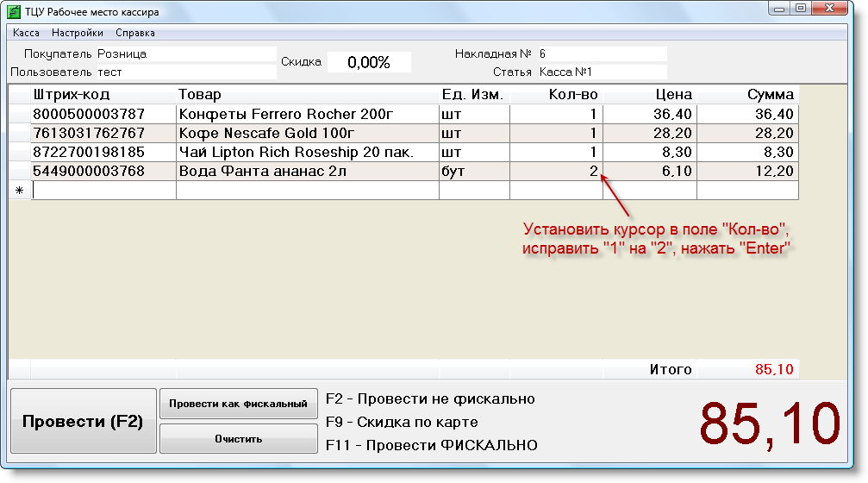The image size is (868, 483).
Task: Maximize the cashier window
Action: (801, 9)
